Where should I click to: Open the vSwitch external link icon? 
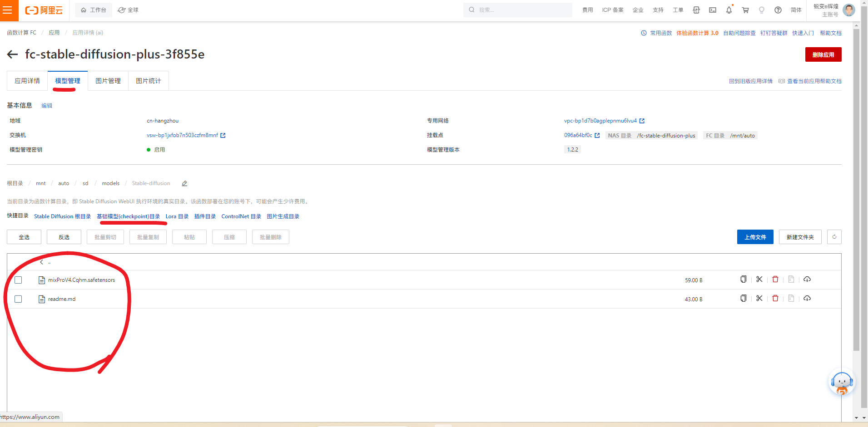223,136
